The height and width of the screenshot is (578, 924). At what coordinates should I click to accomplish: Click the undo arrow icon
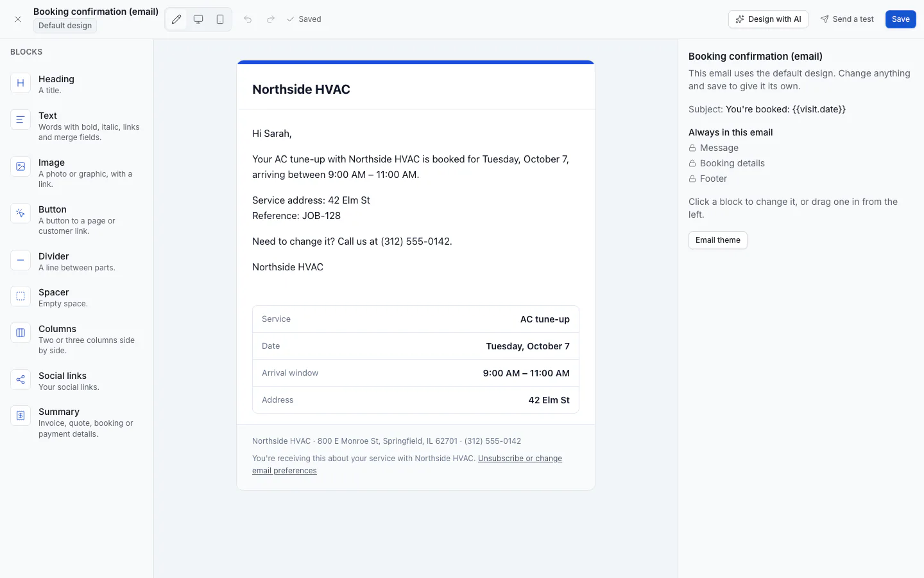248,19
